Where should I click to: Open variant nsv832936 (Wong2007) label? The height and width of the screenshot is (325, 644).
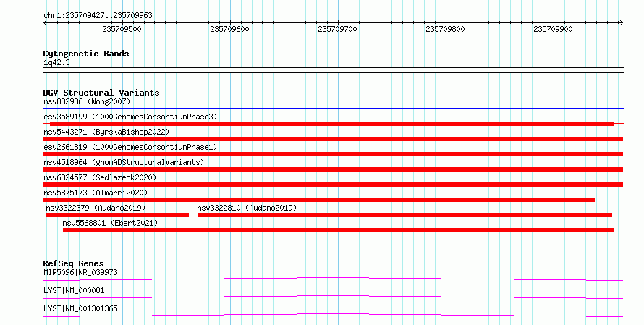[87, 101]
